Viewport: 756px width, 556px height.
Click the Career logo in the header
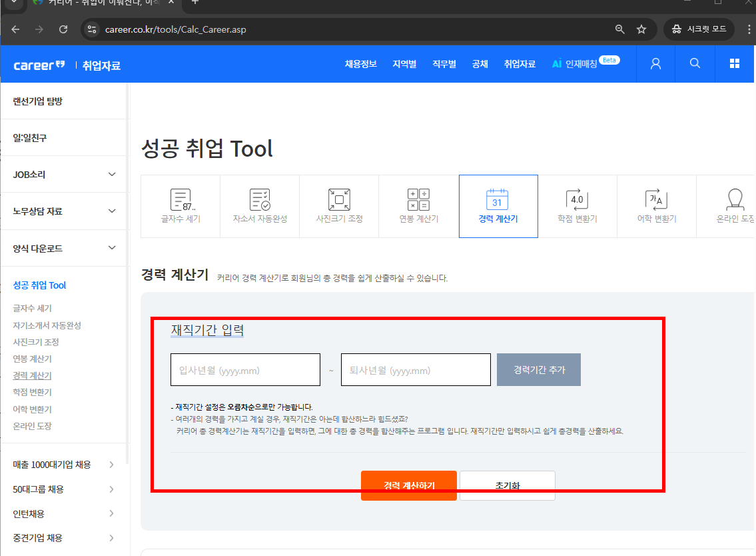click(x=37, y=64)
